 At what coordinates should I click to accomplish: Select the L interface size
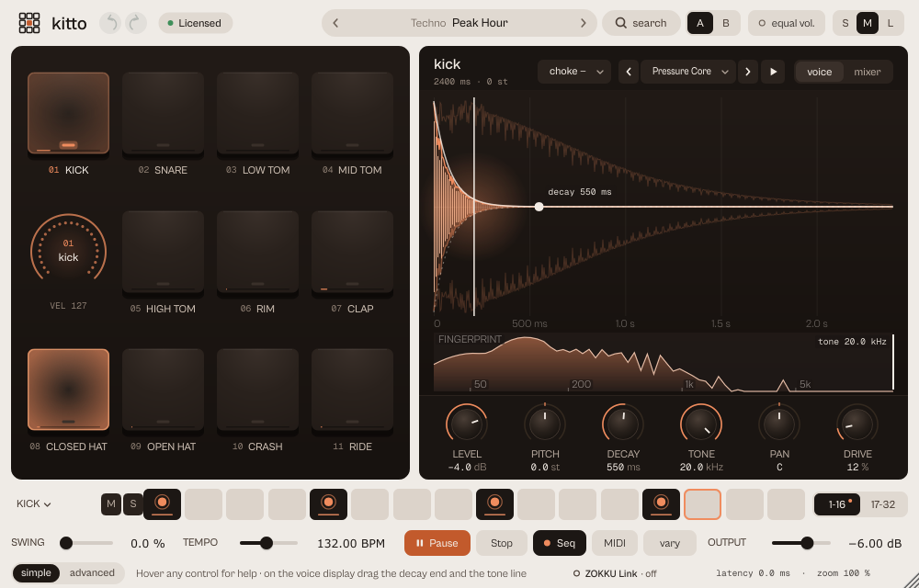[x=891, y=23]
